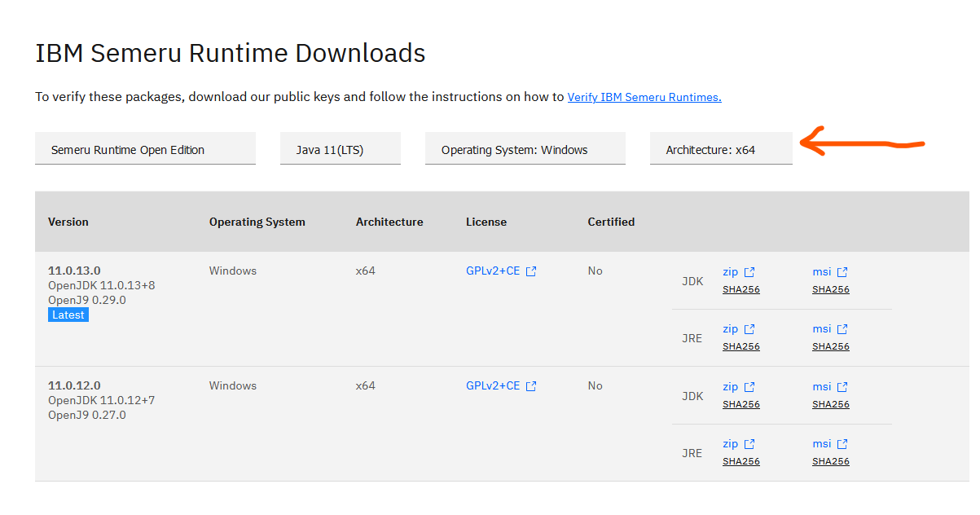
Task: View SHA256 for 11.0.13.0 JRE zip
Action: pos(741,346)
